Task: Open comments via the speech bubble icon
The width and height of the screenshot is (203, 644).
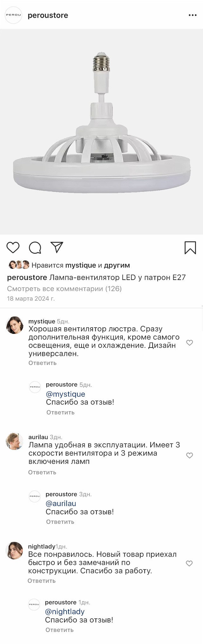Action: (x=35, y=248)
